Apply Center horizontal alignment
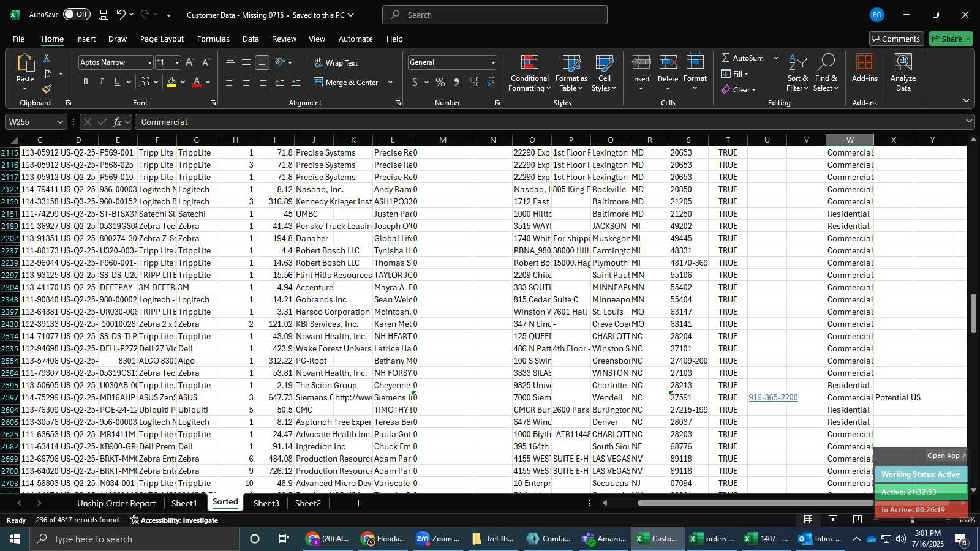Viewport: 980px width, 551px height. pyautogui.click(x=246, y=82)
